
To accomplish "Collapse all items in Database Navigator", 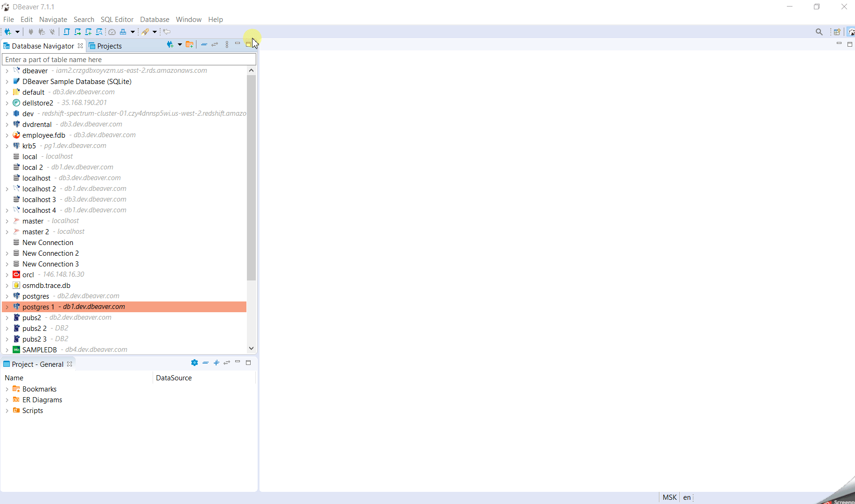I will (x=204, y=44).
